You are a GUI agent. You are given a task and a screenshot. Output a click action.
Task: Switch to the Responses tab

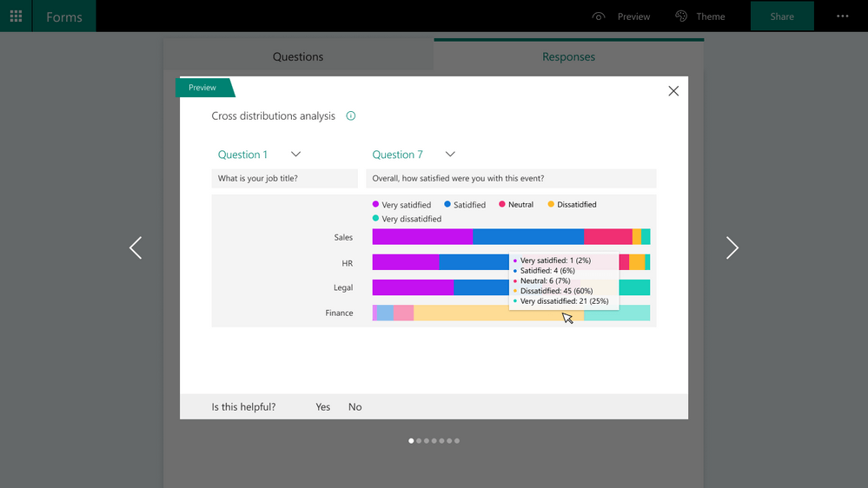click(x=568, y=56)
